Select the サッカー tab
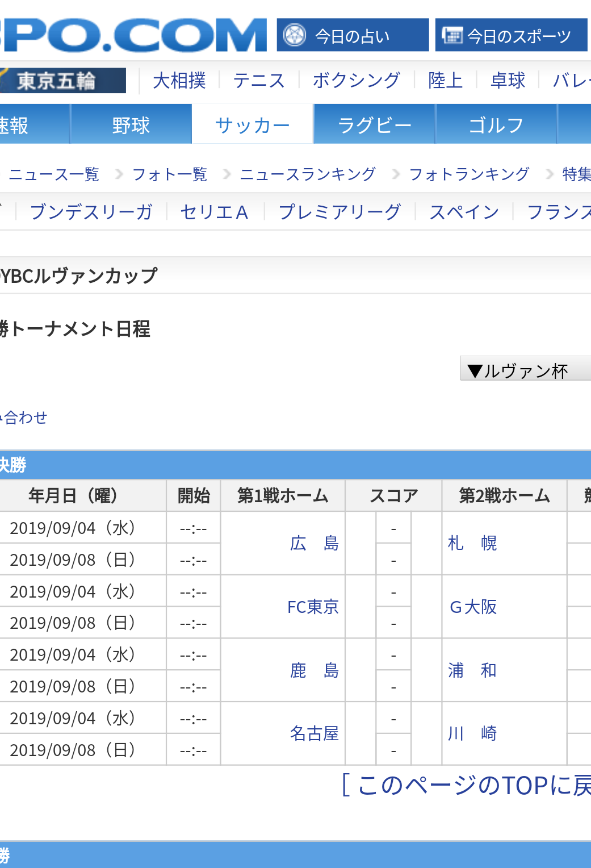Viewport: 591px width, 868px height. pyautogui.click(x=253, y=124)
